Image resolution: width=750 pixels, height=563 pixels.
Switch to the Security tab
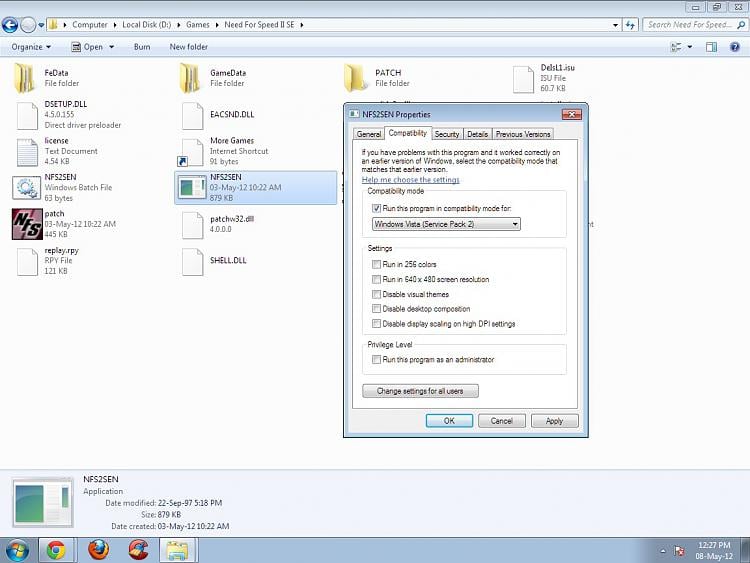447,134
